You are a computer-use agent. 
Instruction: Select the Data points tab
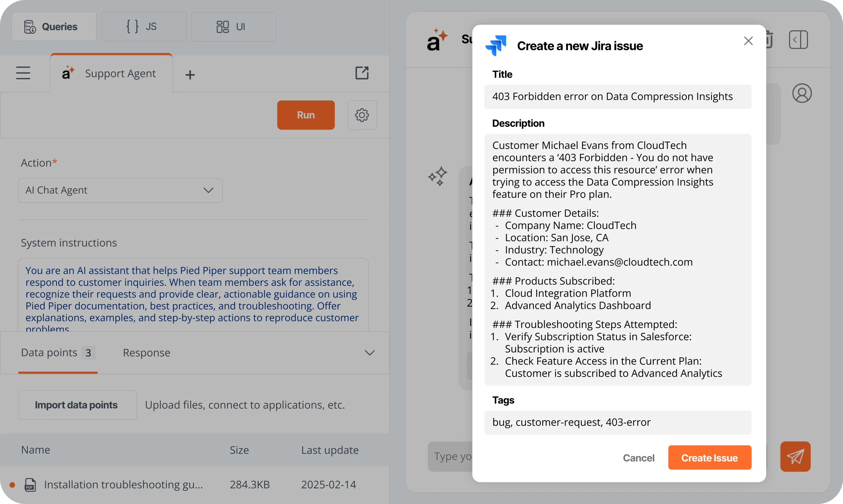click(x=58, y=353)
